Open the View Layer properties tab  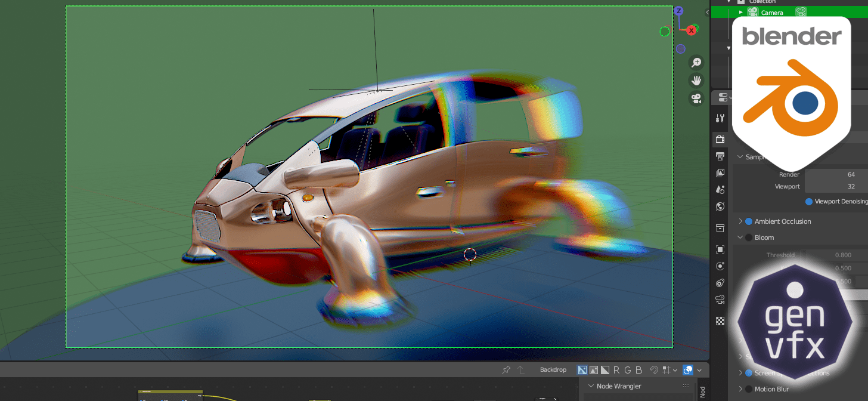(x=720, y=173)
